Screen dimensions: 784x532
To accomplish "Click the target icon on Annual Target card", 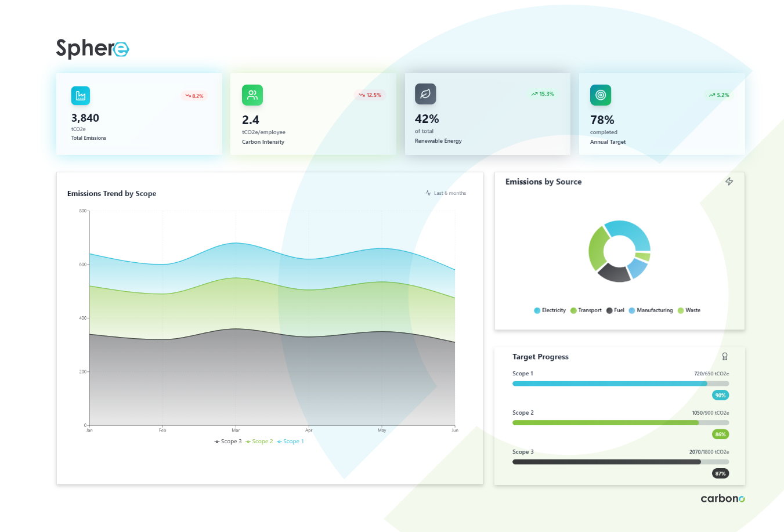I will (x=601, y=95).
